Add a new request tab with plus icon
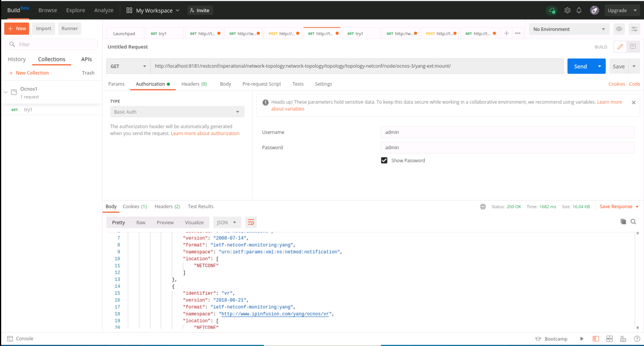This screenshot has width=644, height=346. [x=506, y=33]
